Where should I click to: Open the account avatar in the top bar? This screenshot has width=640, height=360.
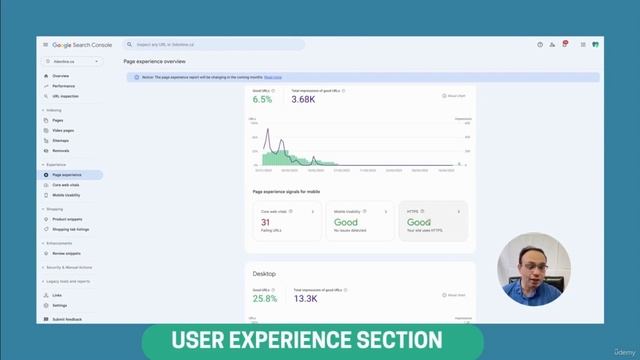596,44
